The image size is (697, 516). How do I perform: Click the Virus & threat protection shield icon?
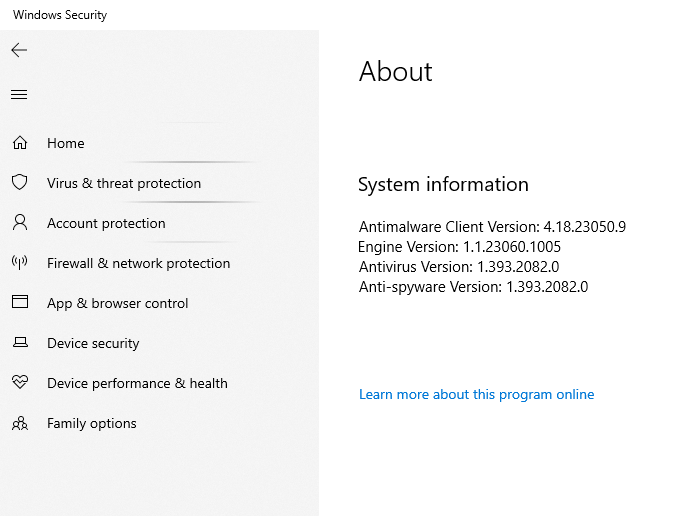click(19, 183)
